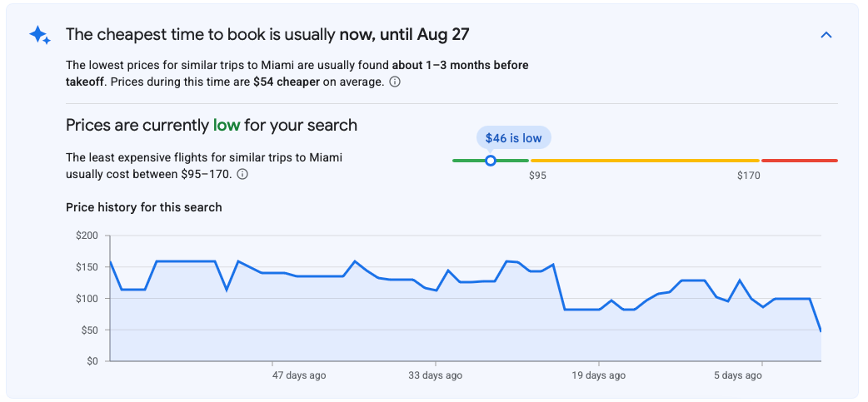This screenshot has width=868, height=402.
Task: Click the '$46 is low' tooltip bubble
Action: [x=514, y=138]
